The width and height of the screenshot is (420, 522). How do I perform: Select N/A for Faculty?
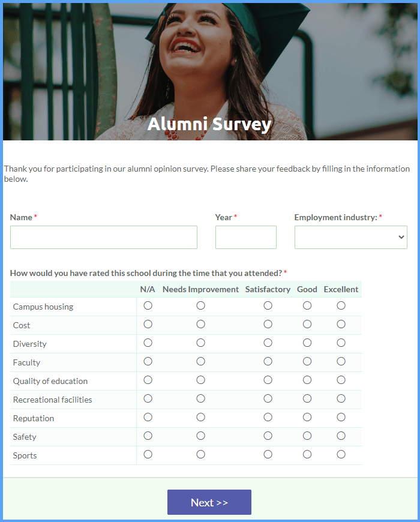148,362
